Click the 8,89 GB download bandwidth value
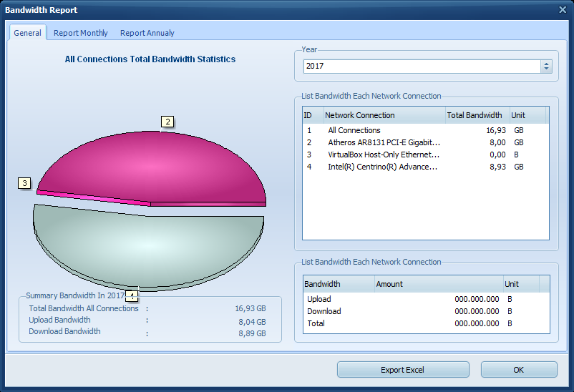Viewport: 574px width, 392px height. [x=252, y=333]
